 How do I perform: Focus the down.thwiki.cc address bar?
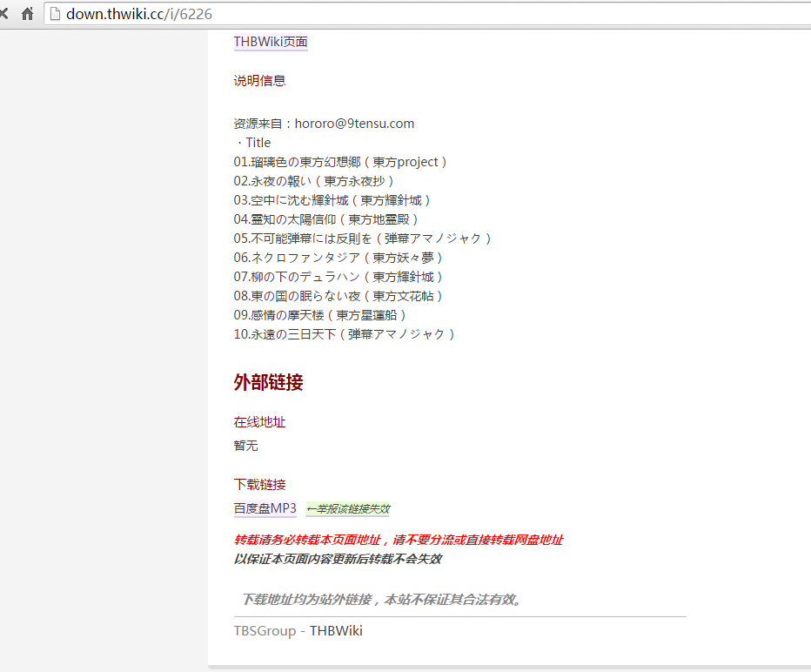348,14
